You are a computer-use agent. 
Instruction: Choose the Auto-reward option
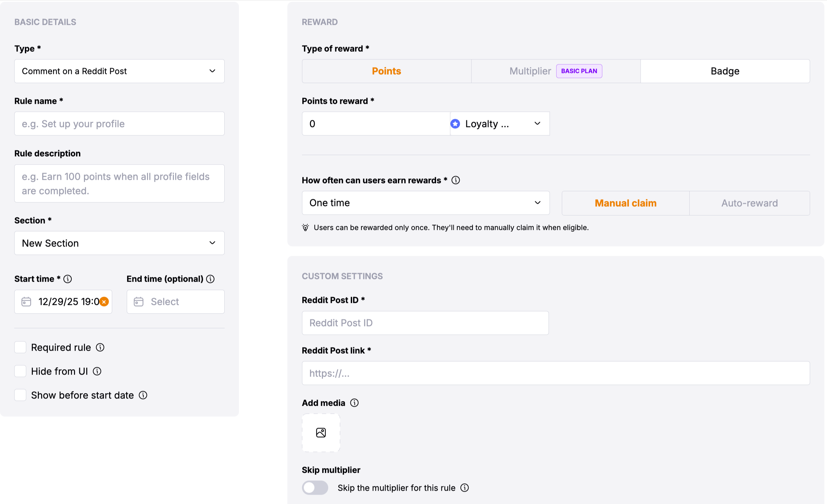click(x=749, y=203)
